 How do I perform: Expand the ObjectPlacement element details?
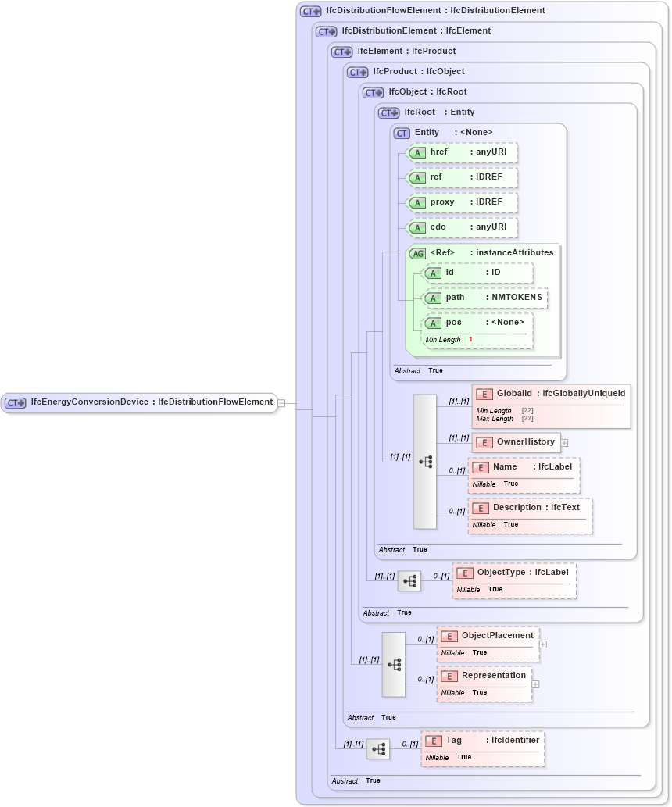[542, 645]
